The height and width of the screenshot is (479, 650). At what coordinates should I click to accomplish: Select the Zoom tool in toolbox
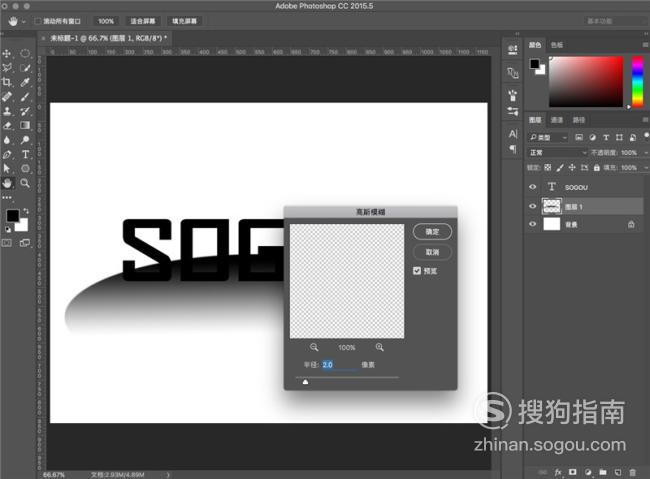coord(25,183)
